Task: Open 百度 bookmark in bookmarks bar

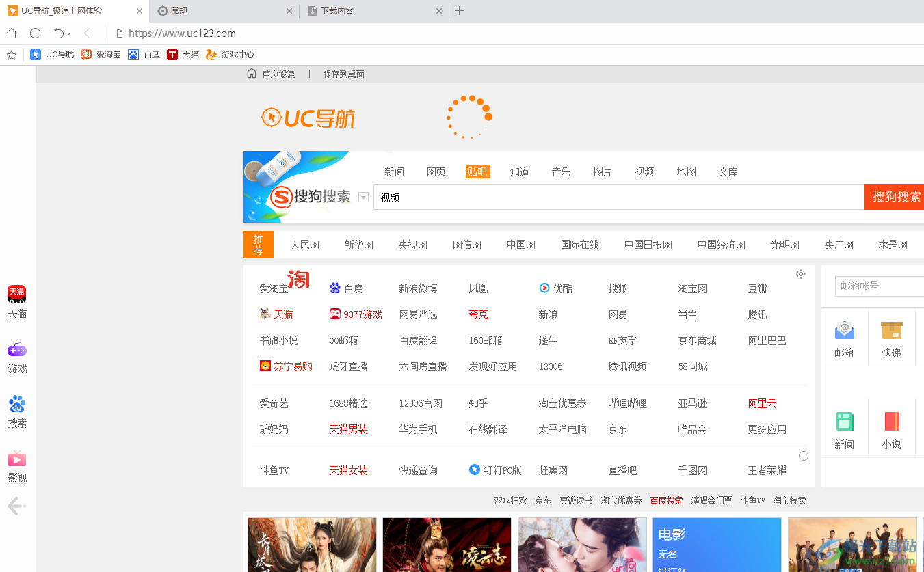Action: click(x=144, y=55)
